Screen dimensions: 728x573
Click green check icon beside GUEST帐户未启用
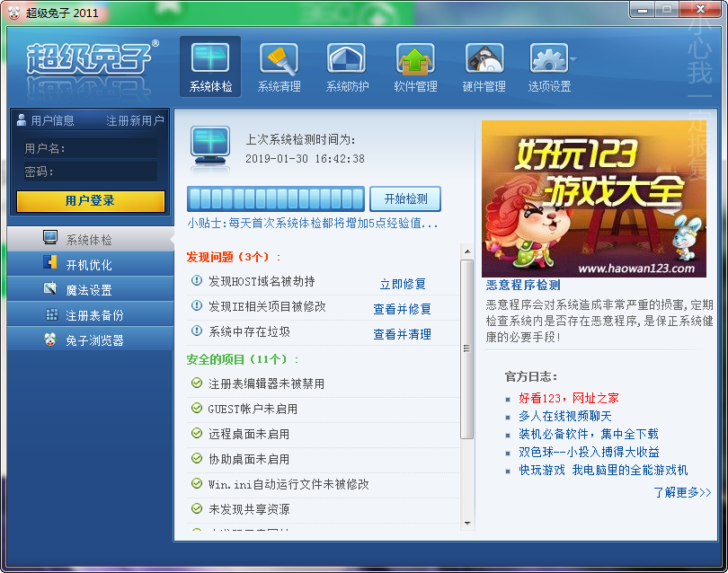click(197, 408)
